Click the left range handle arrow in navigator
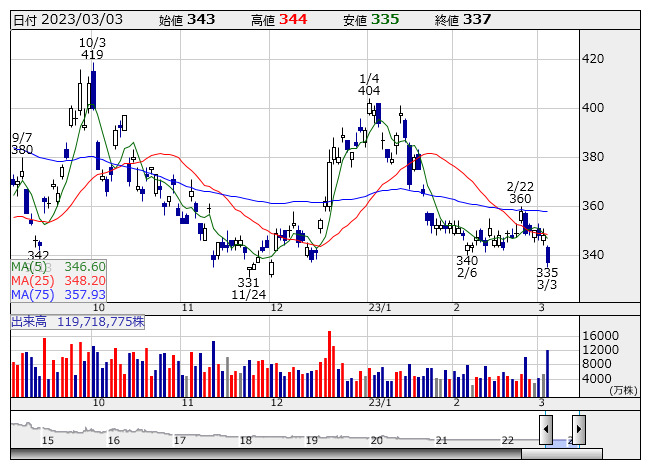This screenshot has width=653, height=470. 545,430
